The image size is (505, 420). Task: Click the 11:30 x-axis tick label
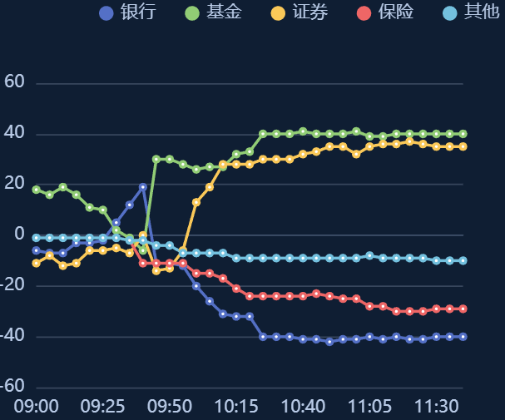tap(436, 407)
